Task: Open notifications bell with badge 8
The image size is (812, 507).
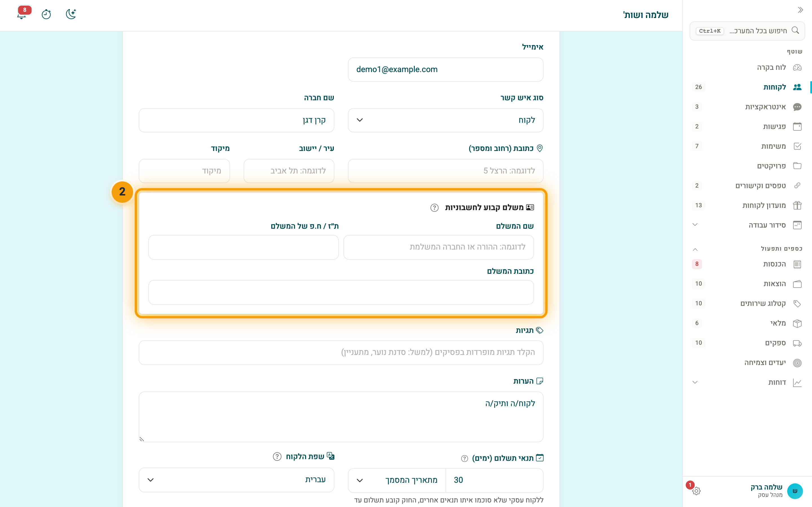Action: (22, 14)
